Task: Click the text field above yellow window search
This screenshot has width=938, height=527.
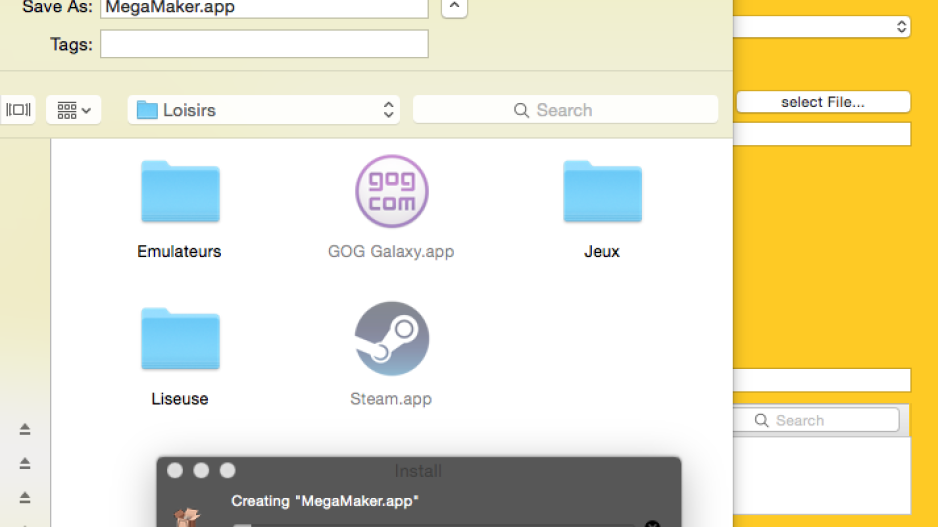Action: (x=822, y=380)
